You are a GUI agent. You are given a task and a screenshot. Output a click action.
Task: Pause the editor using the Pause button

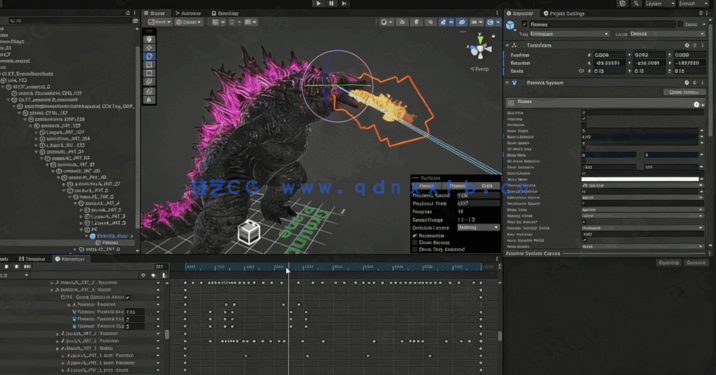pos(332,3)
